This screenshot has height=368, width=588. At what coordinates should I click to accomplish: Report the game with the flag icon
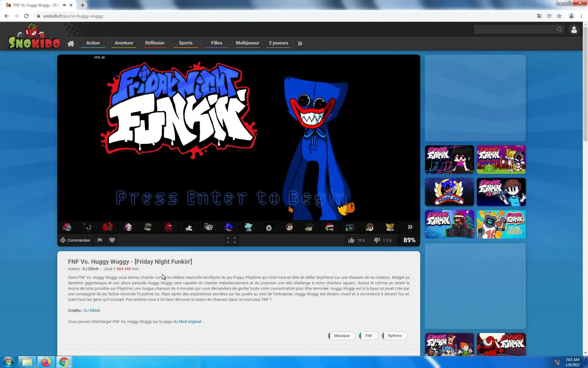click(x=100, y=240)
